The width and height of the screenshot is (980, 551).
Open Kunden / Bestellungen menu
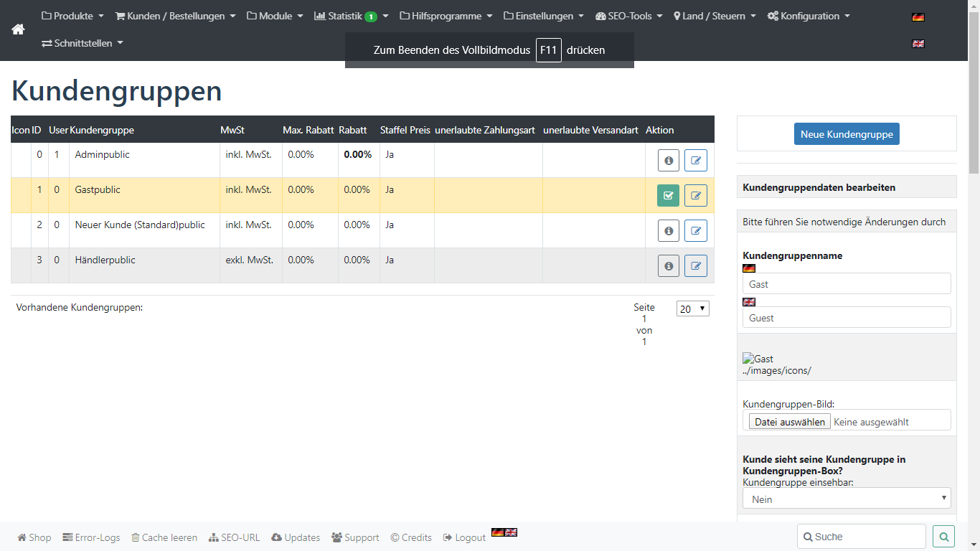click(175, 16)
